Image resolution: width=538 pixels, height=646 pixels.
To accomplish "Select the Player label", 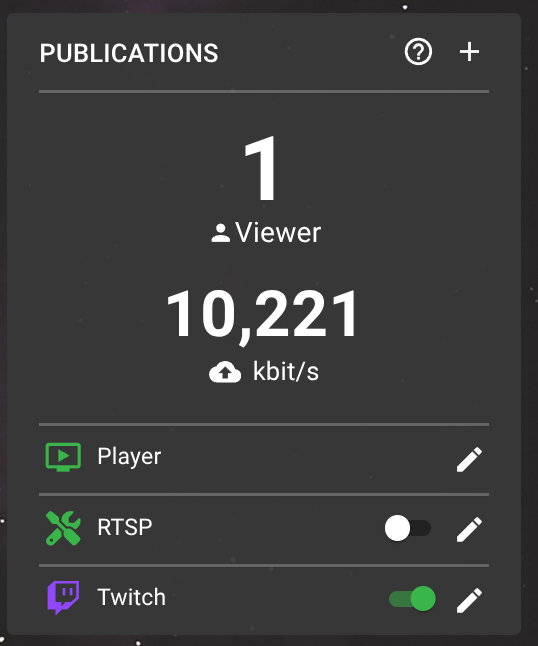I will tap(129, 456).
